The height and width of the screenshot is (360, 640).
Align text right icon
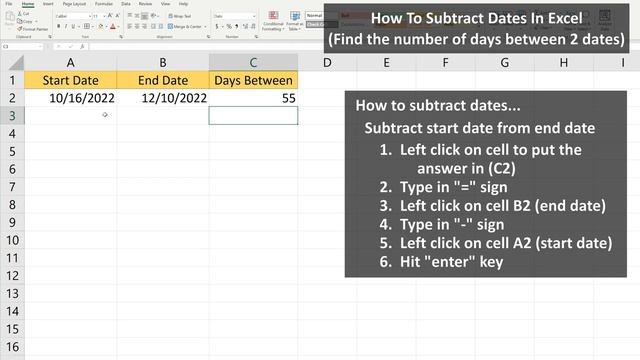144,27
